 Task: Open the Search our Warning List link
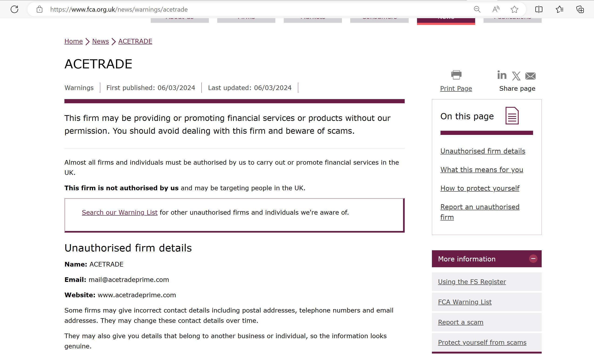click(120, 212)
